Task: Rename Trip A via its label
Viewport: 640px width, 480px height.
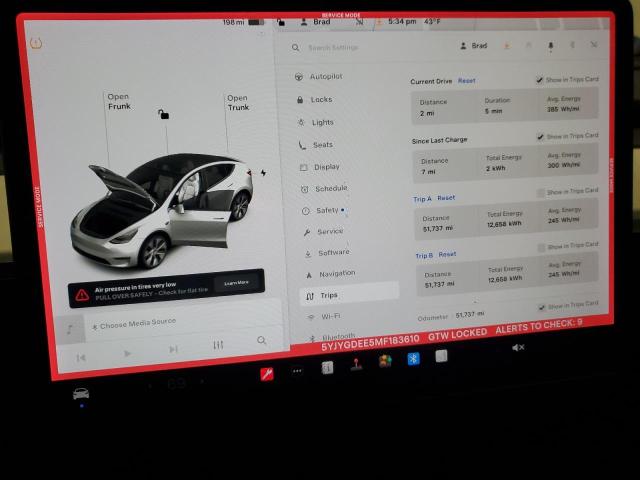Action: click(422, 199)
